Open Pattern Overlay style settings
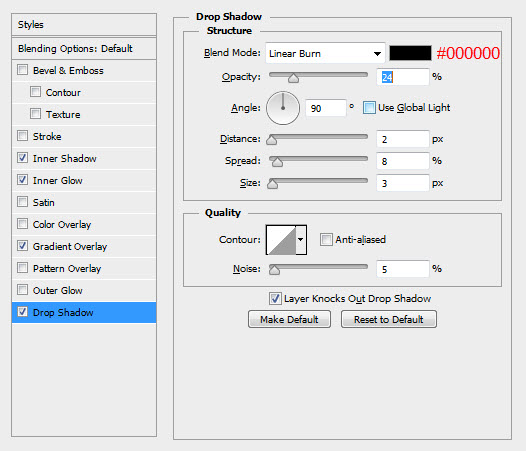The height and width of the screenshot is (451, 526). pyautogui.click(x=84, y=268)
